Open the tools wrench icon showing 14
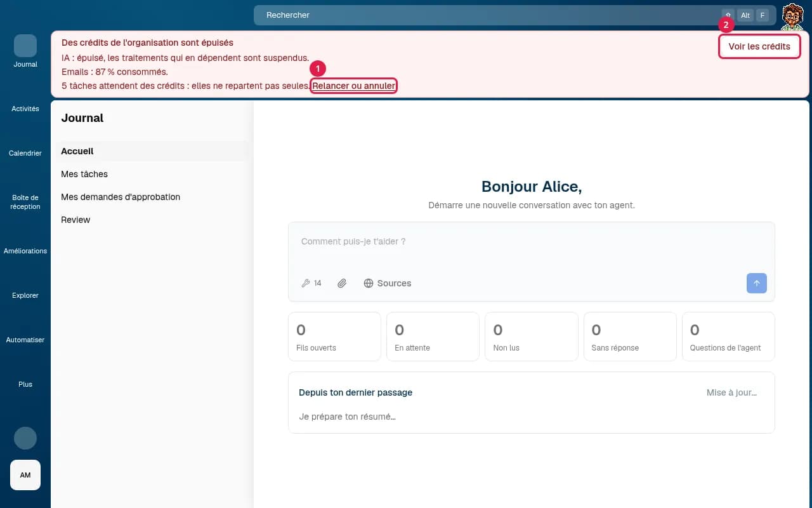 (311, 283)
